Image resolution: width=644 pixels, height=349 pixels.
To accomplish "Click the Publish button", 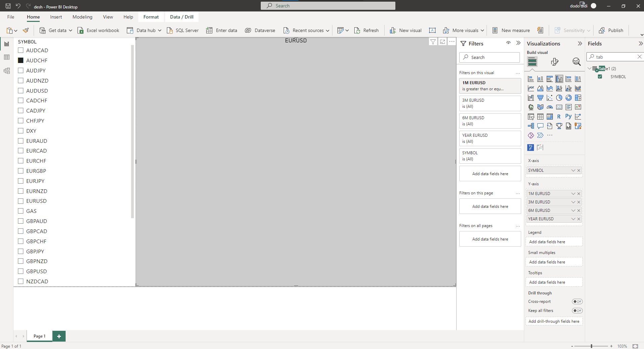I will pos(611,30).
